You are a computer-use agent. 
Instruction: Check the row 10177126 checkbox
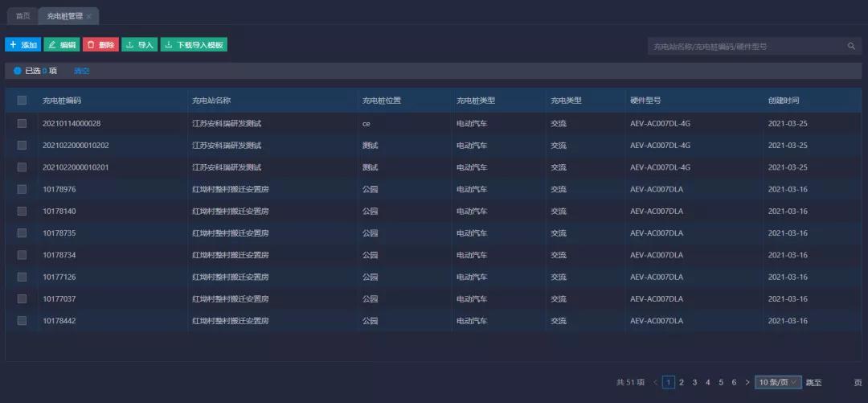(22, 277)
